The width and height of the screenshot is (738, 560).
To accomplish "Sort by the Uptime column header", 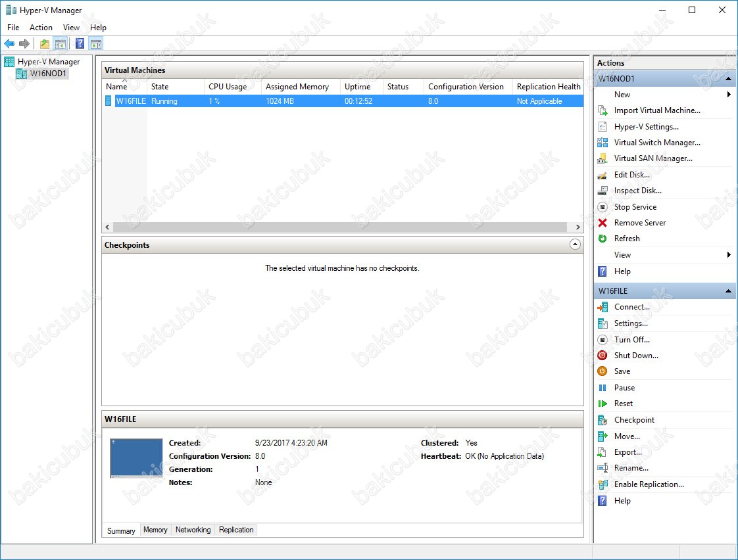I will coord(362,87).
